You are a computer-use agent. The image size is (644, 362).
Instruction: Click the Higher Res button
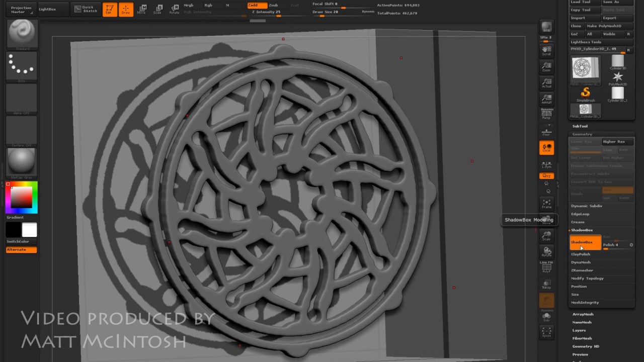point(617,142)
